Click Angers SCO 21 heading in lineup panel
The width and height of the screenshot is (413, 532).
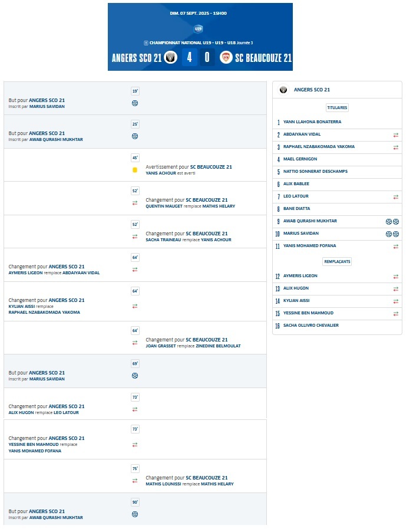(x=312, y=90)
